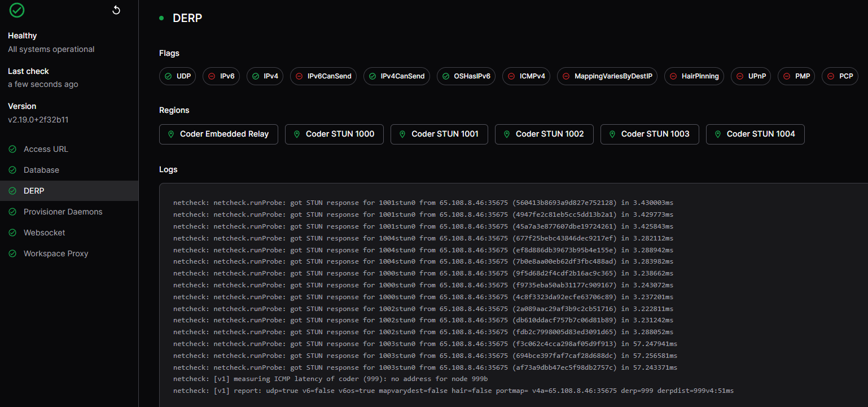
Task: Click the log line containing 2a089aac29af3b9c2cb51716
Action: click(x=423, y=309)
